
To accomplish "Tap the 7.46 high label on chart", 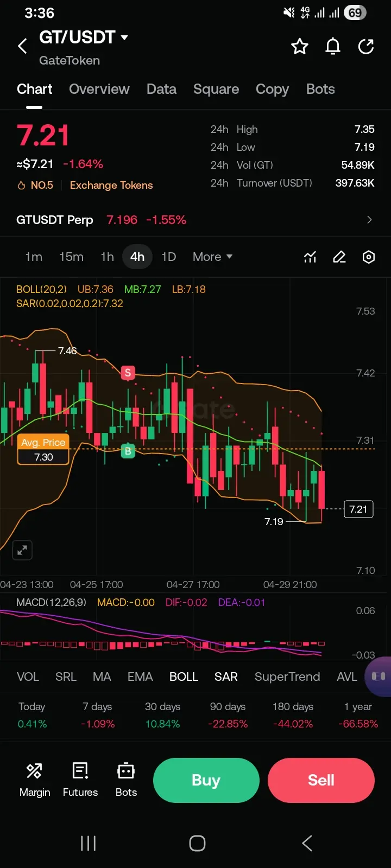I will 67,351.
